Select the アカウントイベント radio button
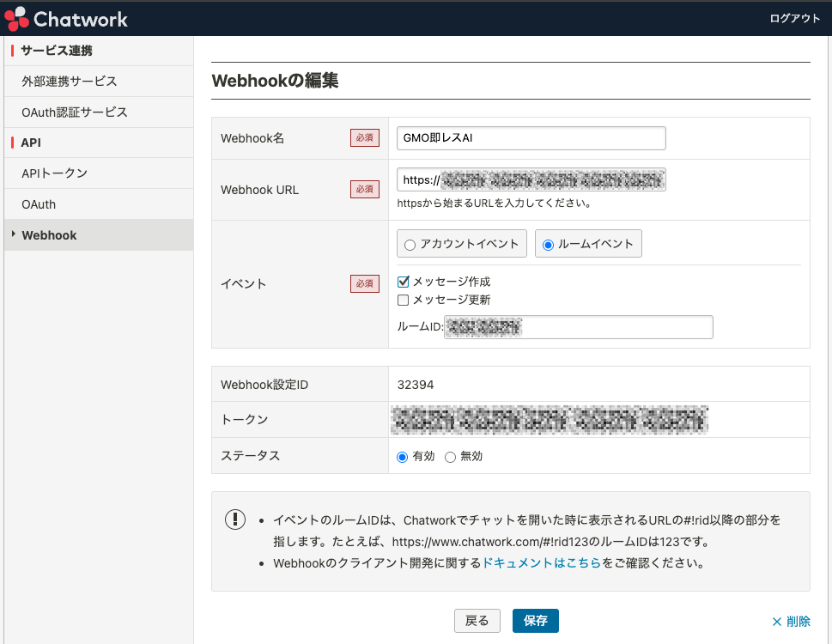The height and width of the screenshot is (644, 832). (x=410, y=245)
